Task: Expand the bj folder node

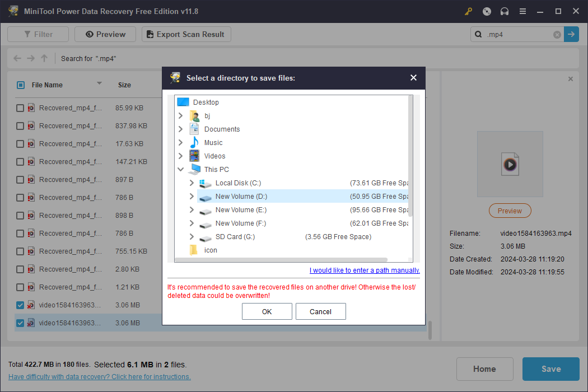Action: pyautogui.click(x=180, y=115)
